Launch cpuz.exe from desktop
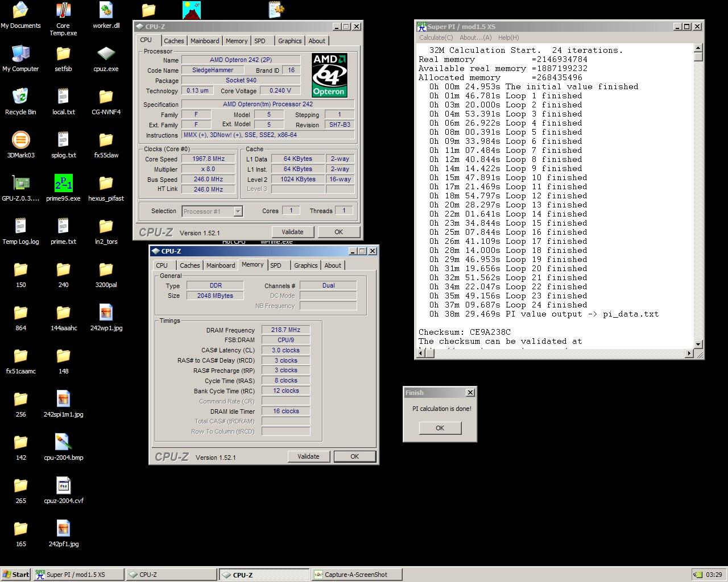This screenshot has width=728, height=582. (x=106, y=59)
